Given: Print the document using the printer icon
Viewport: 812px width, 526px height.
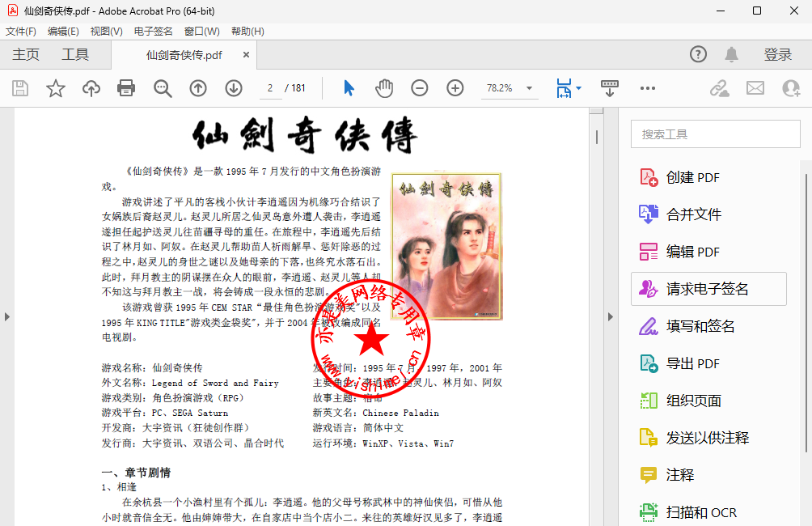Looking at the screenshot, I should point(126,88).
